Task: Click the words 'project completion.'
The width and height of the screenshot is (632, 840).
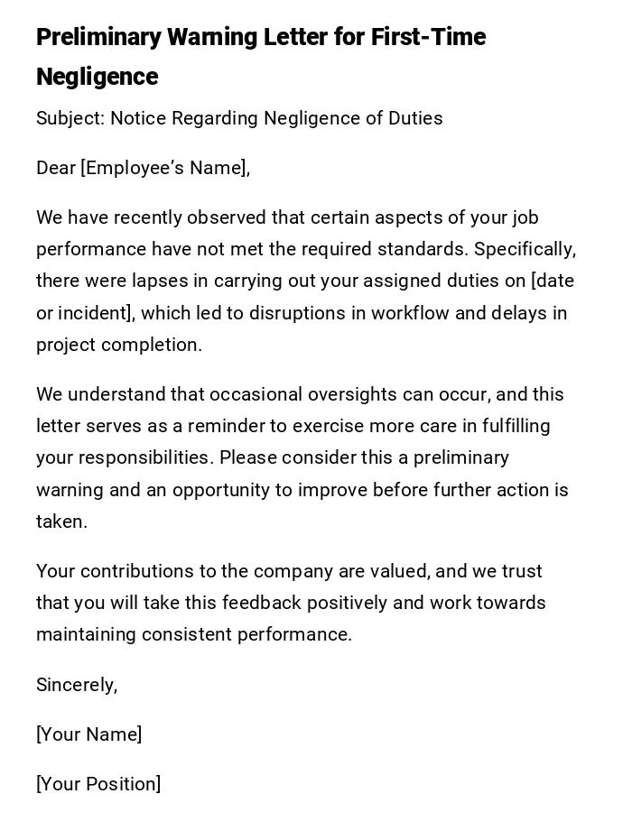Action: click(x=119, y=345)
